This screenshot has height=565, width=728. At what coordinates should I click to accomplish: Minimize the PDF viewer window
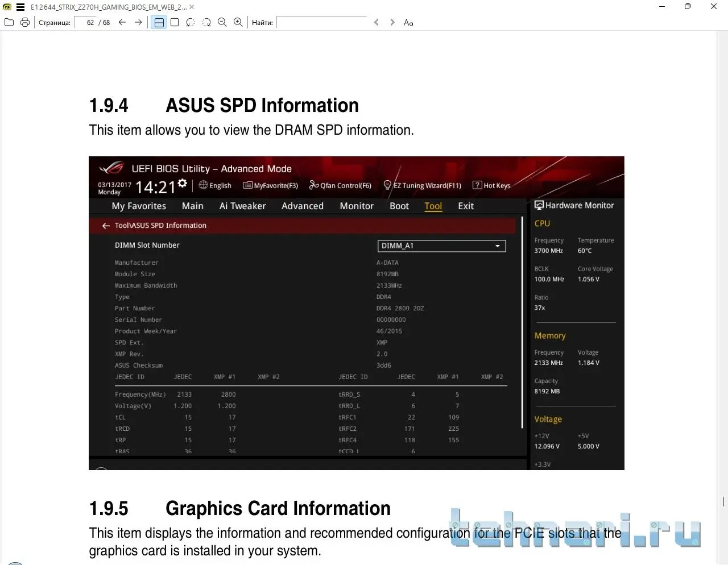[662, 7]
